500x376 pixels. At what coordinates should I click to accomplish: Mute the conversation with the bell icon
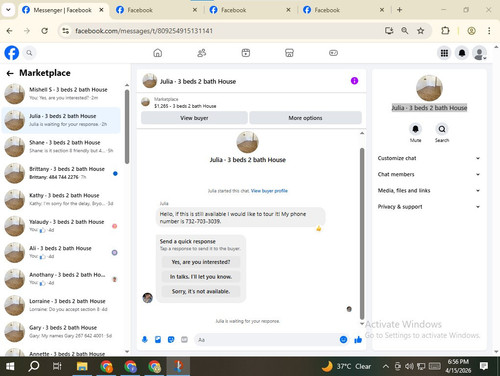pos(415,129)
